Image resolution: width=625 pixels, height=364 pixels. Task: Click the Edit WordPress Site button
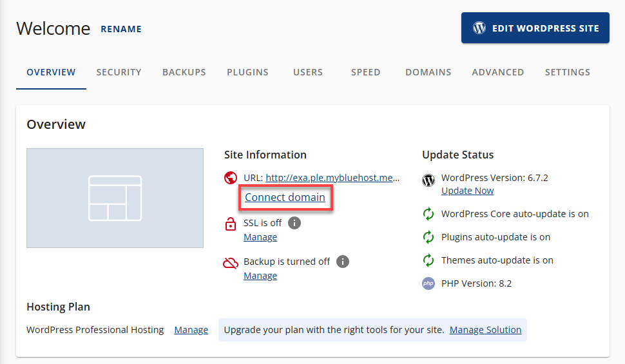click(x=535, y=28)
